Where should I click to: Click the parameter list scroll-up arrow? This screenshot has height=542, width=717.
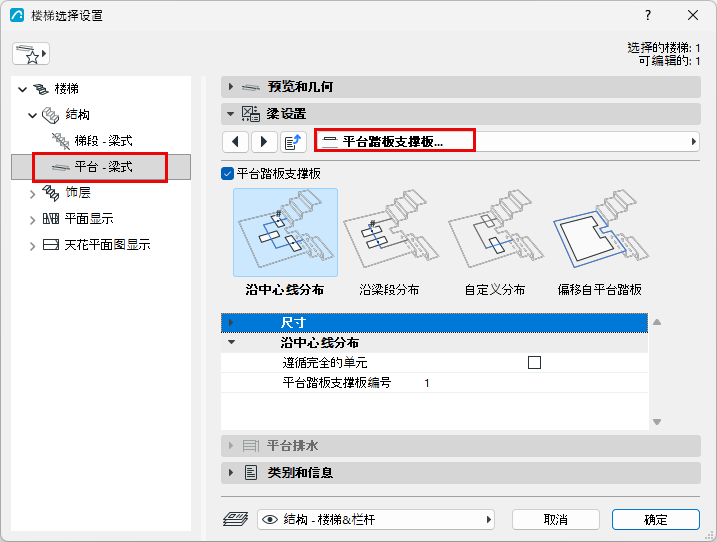(657, 322)
